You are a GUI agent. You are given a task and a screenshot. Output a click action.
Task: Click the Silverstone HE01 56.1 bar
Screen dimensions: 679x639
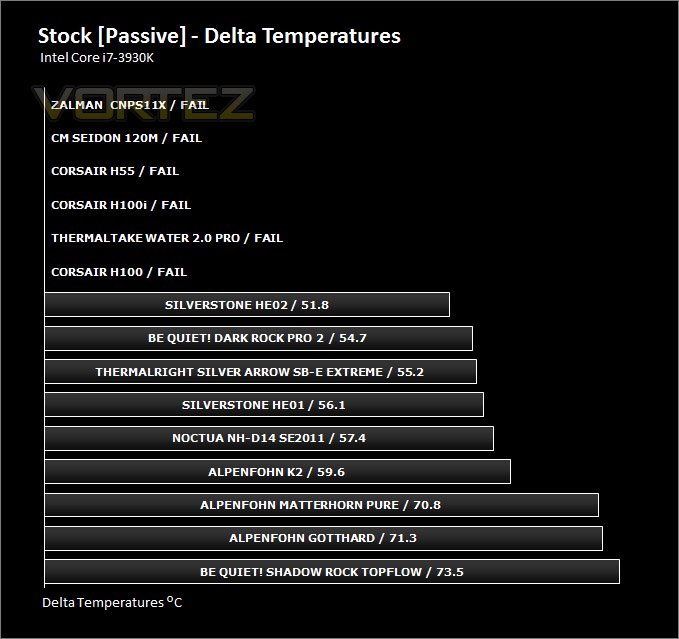pos(264,405)
